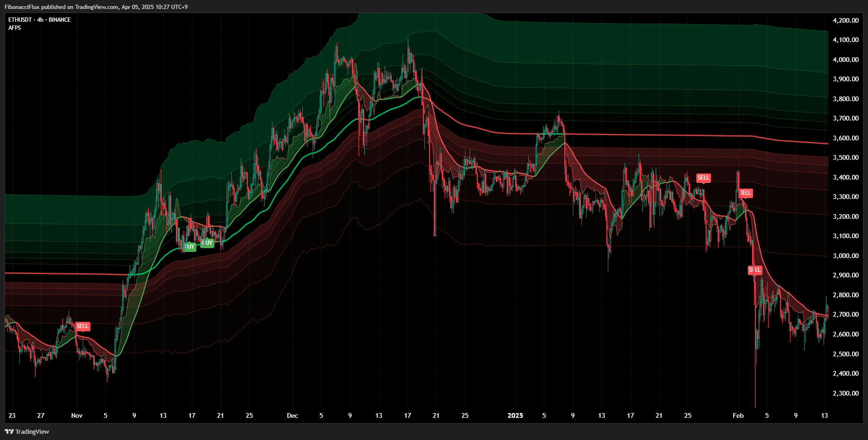868x440 pixels.
Task: Click the FibonacciFlux published header text
Action: 96,7
